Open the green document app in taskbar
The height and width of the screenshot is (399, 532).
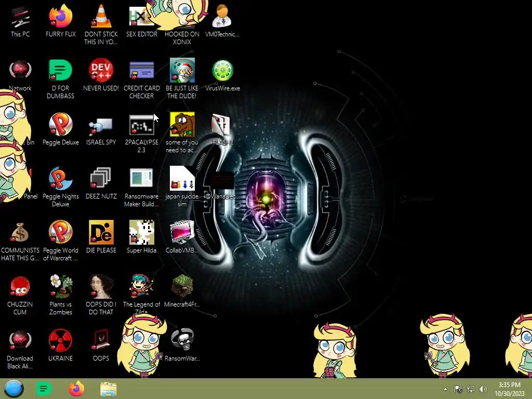[x=44, y=389]
